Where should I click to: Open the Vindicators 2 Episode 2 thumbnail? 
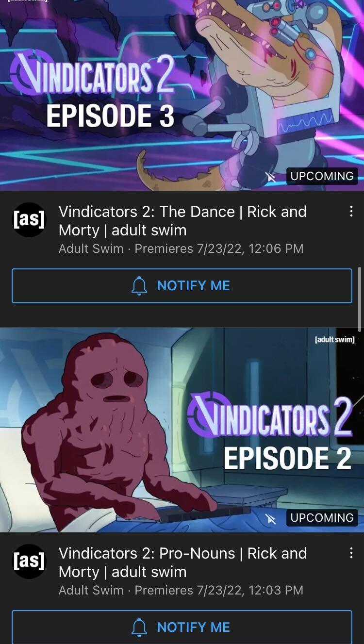pyautogui.click(x=182, y=430)
